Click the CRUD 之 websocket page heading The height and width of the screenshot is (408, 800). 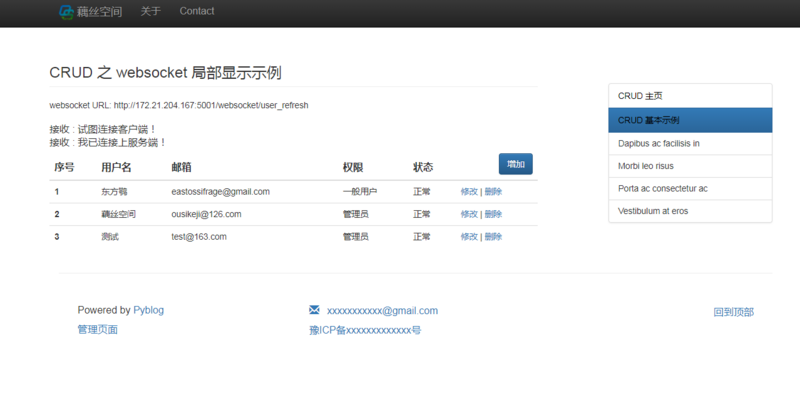click(165, 72)
